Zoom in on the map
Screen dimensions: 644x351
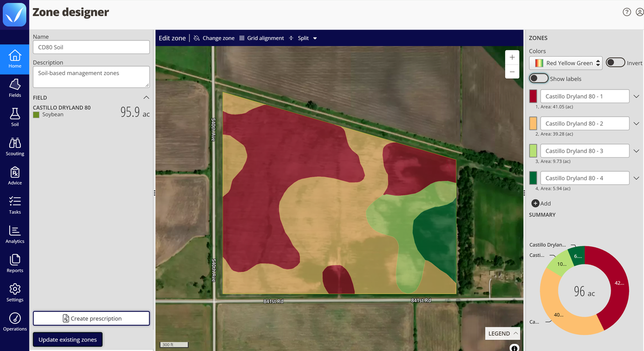pyautogui.click(x=512, y=57)
